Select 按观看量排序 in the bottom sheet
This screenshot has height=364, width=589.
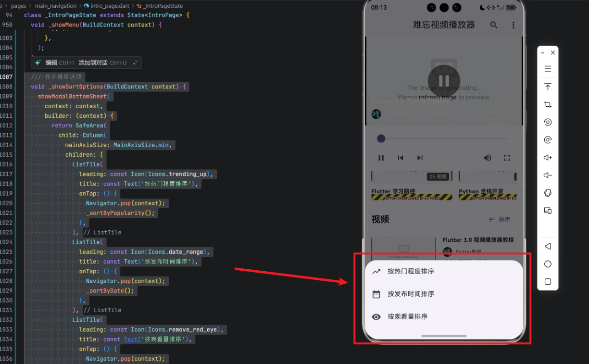click(x=444, y=316)
